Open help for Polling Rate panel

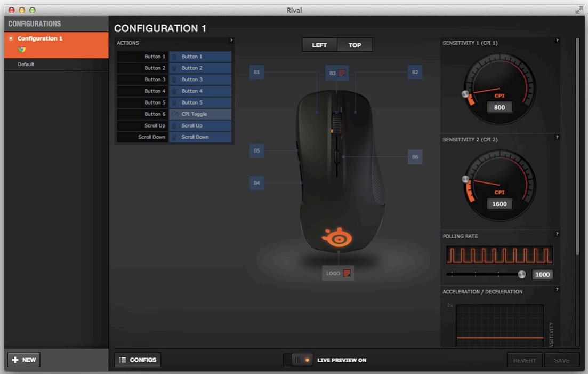[557, 234]
